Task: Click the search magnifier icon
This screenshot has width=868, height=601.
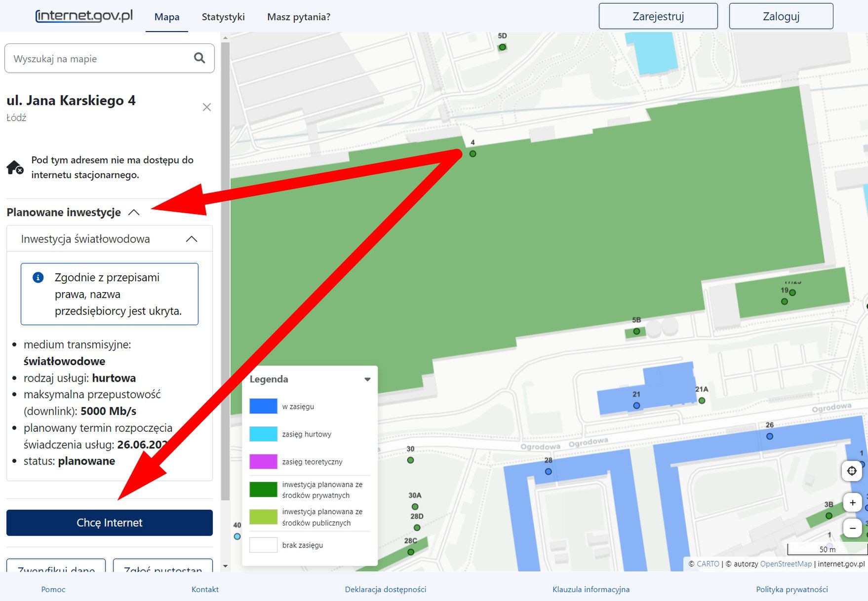Action: click(199, 58)
